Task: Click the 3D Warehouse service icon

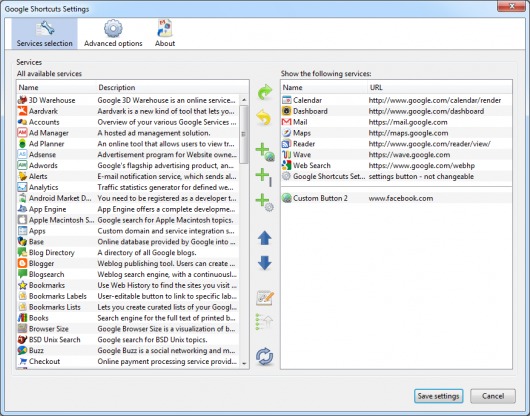Action: pyautogui.click(x=22, y=100)
